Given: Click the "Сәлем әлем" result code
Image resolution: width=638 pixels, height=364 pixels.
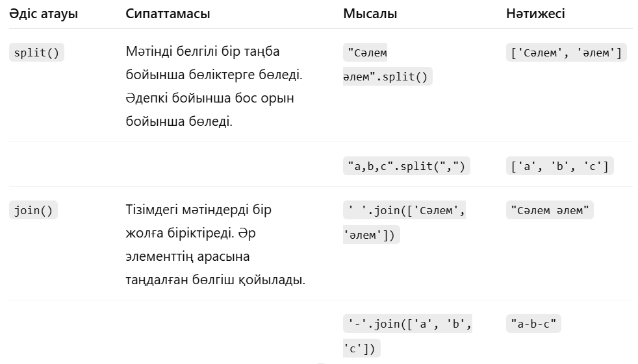Looking at the screenshot, I should coord(550,210).
